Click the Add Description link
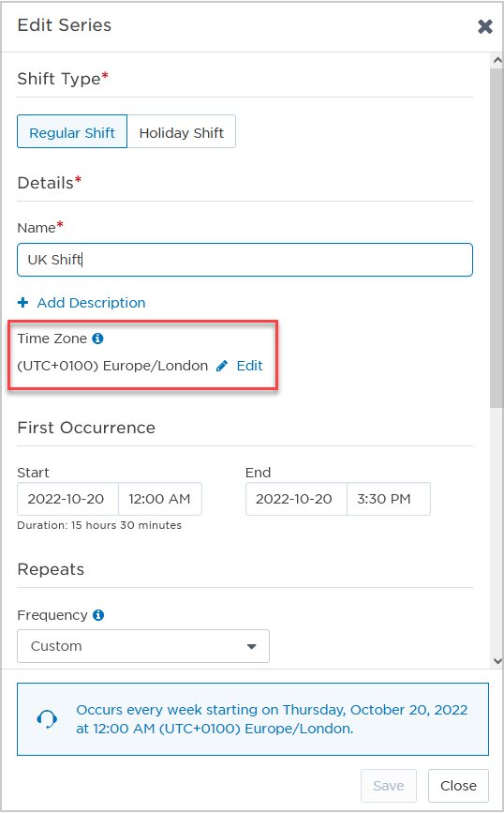The image size is (504, 813). (91, 303)
